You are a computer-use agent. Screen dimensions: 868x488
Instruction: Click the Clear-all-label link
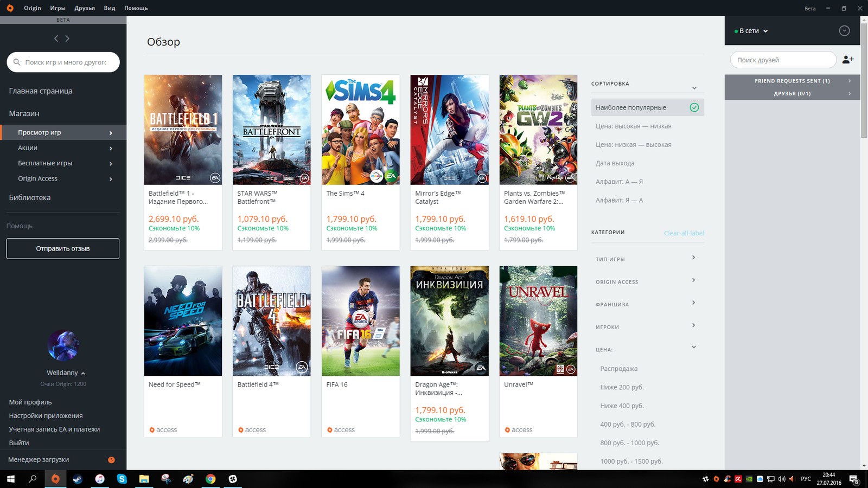[684, 233]
